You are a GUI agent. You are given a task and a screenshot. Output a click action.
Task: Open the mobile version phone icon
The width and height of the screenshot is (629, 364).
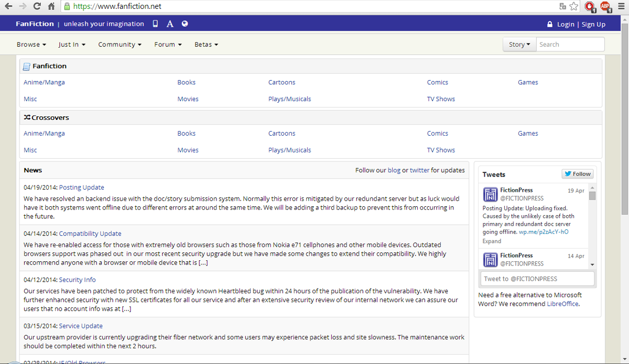coord(155,24)
